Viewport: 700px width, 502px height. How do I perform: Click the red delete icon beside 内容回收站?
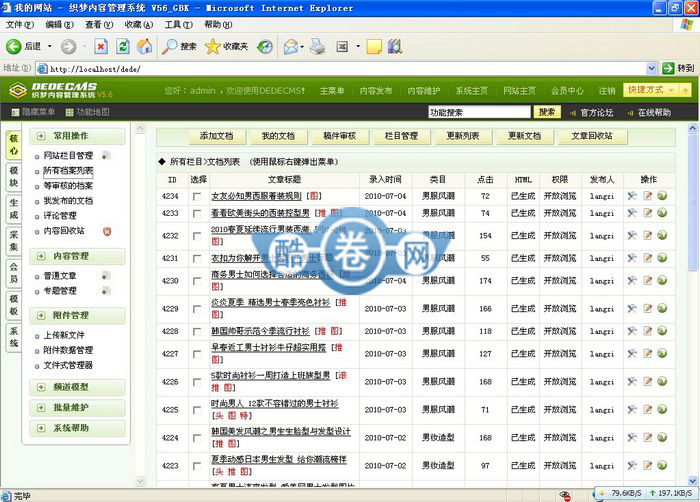pos(107,231)
